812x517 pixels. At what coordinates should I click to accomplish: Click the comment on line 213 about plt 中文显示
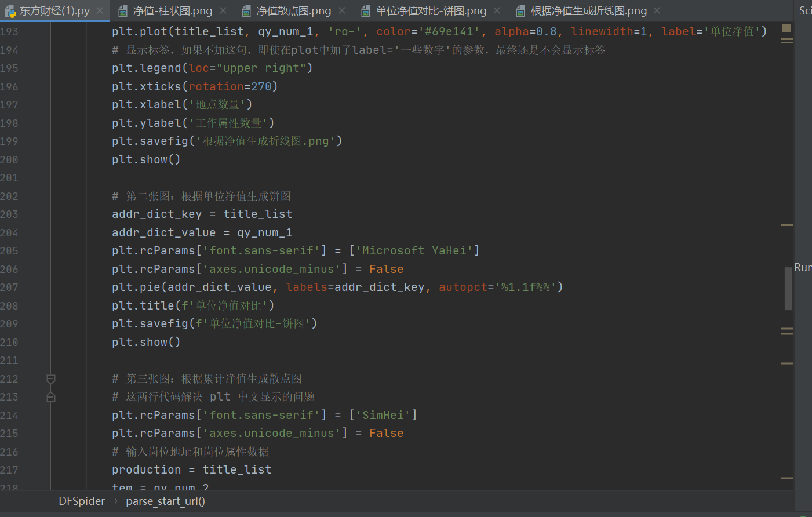[x=213, y=397]
